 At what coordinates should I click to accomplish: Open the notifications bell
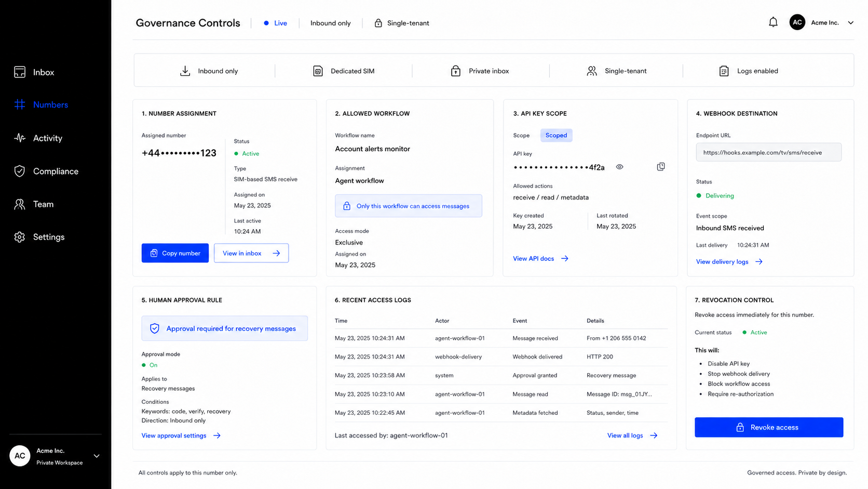[773, 22]
